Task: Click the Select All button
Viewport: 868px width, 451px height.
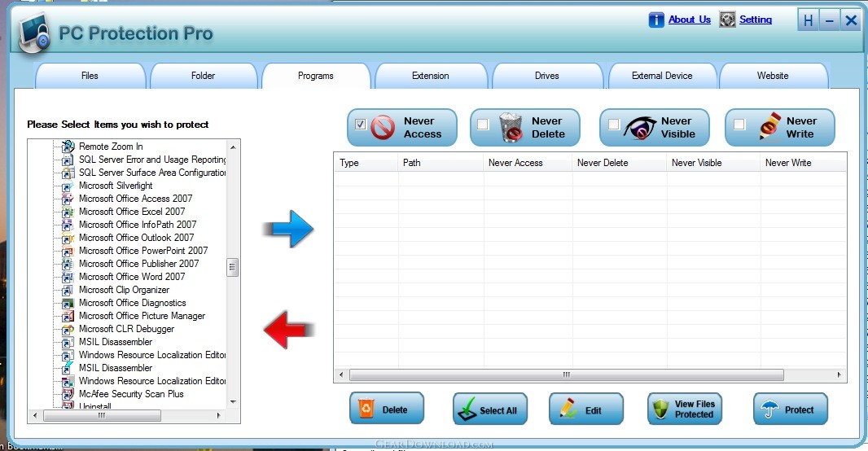Action: point(490,409)
